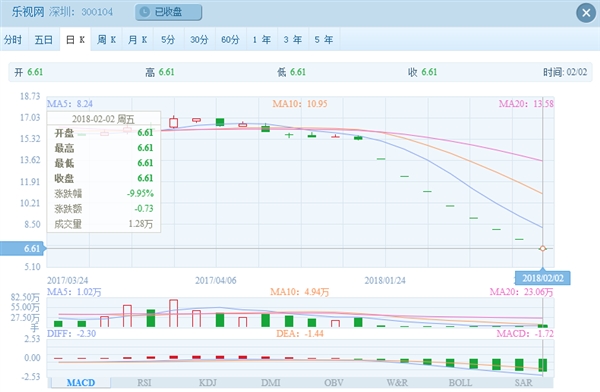Click the 高 6.61 summary value

pos(160,72)
